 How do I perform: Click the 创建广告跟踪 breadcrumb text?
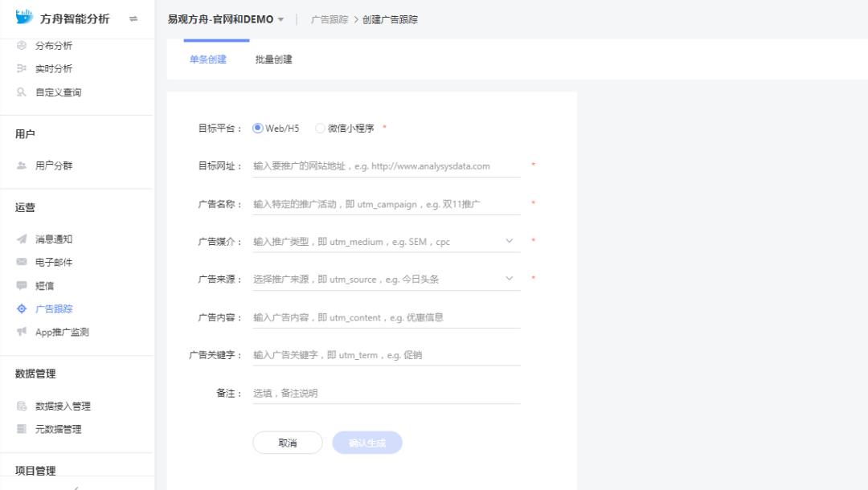tap(390, 19)
